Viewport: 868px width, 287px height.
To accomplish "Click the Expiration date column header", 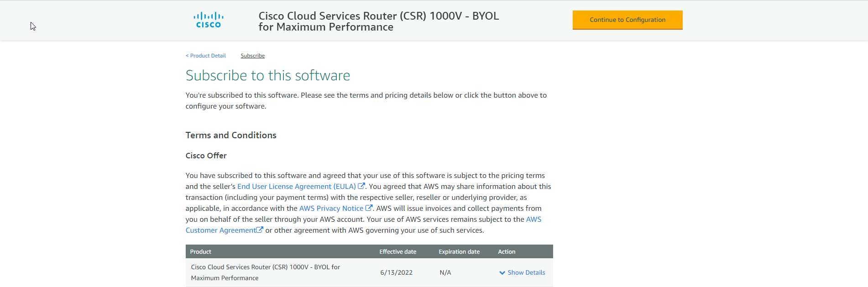I will (x=459, y=252).
